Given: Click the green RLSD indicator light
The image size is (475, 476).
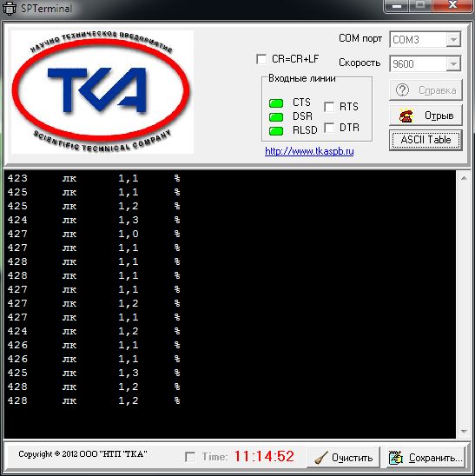Looking at the screenshot, I should (276, 131).
